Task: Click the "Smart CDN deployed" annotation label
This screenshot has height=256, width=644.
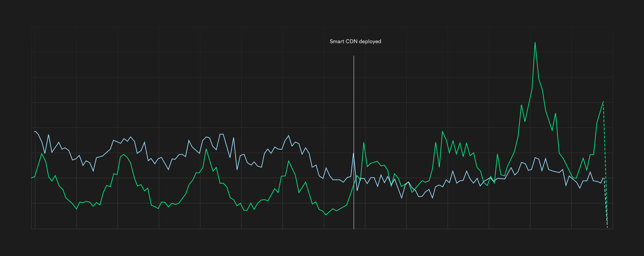Action: pos(355,42)
